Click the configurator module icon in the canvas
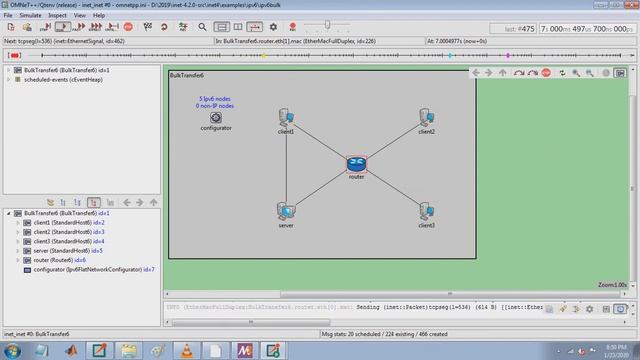This screenshot has width=640, height=360. point(216,118)
